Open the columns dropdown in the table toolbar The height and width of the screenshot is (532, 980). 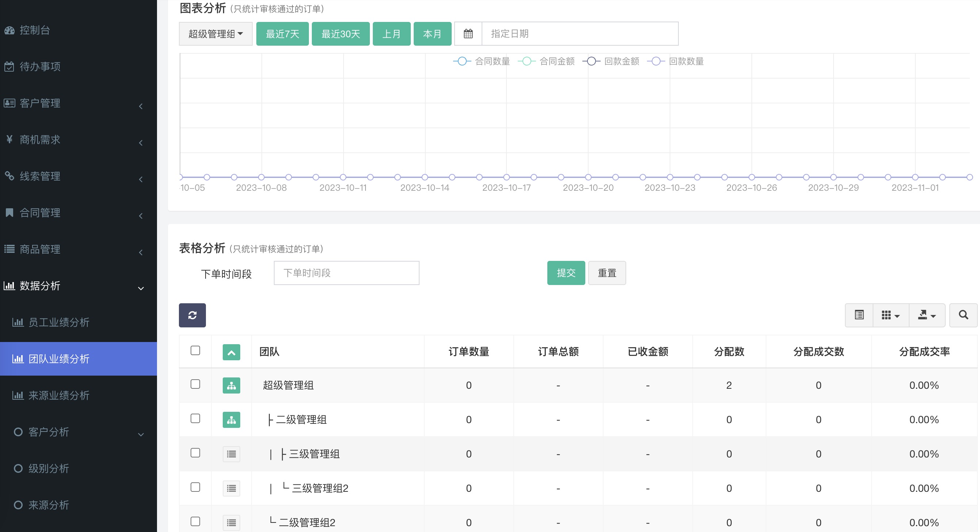tap(891, 315)
